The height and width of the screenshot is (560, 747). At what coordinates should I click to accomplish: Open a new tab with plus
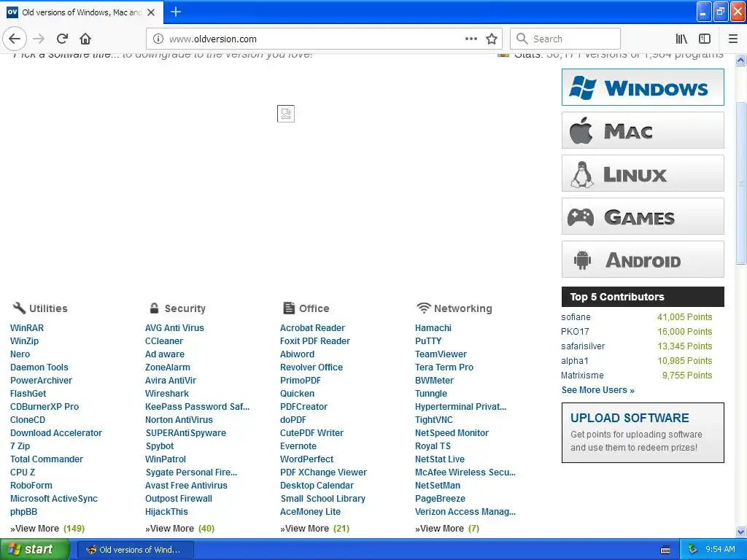click(x=175, y=12)
